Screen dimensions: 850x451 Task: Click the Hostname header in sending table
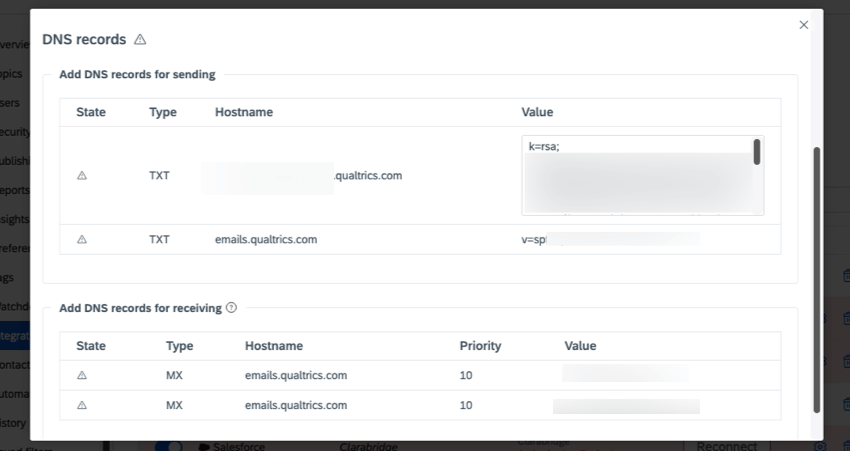(x=244, y=112)
